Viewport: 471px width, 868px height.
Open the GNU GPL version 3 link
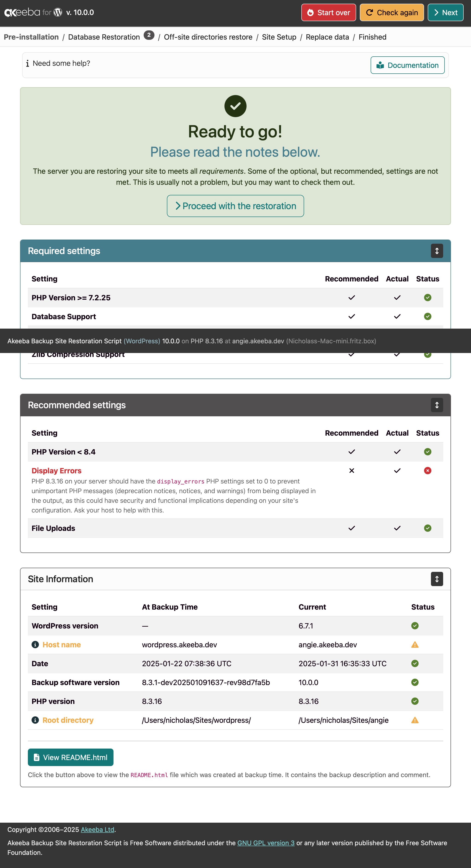[x=266, y=843]
